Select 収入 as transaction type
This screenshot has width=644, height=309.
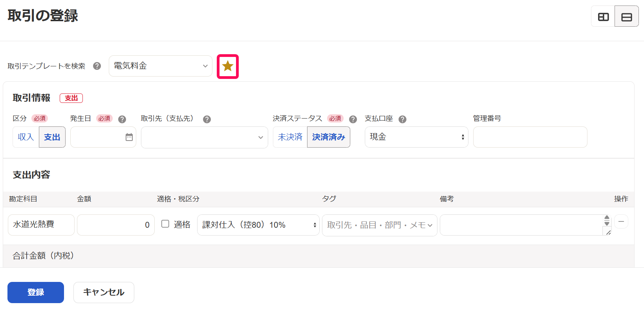pos(26,137)
